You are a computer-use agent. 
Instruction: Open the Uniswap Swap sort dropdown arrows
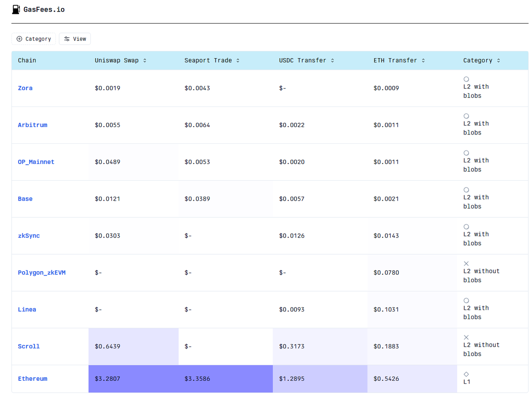point(144,60)
